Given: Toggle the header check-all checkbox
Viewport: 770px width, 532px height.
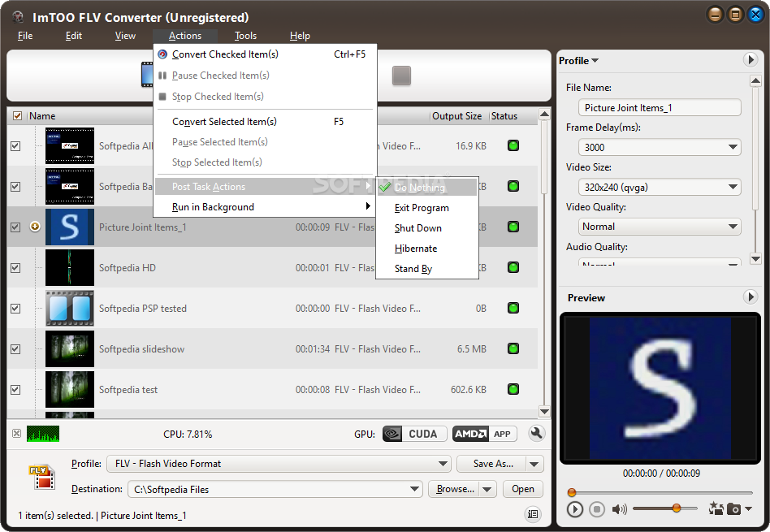Looking at the screenshot, I should coord(17,116).
